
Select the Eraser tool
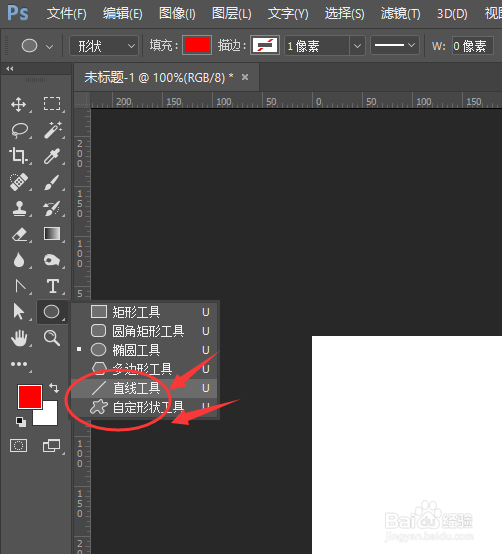coord(19,234)
